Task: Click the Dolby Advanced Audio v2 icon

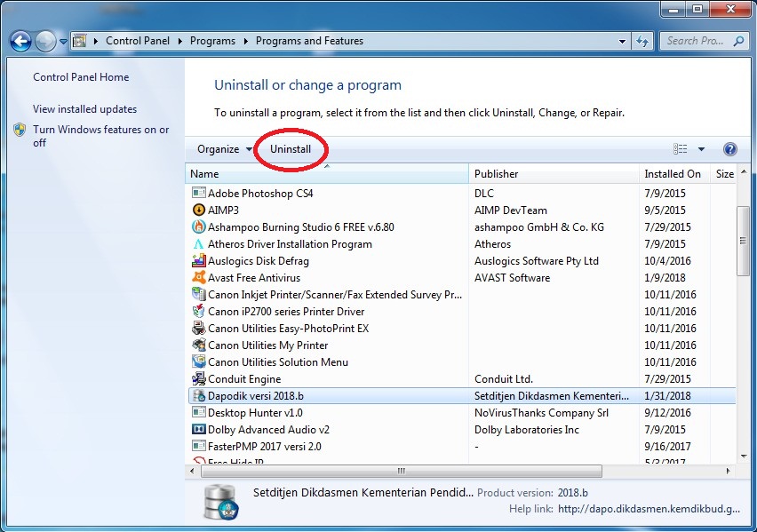Action: (198, 430)
